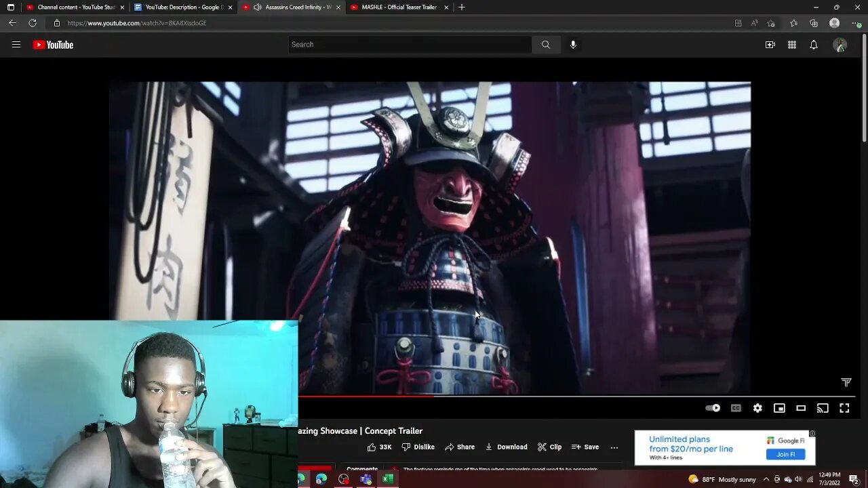The image size is (868, 488).
Task: Close the MASHLE Official Teaser Trailer tab
Action: [446, 7]
